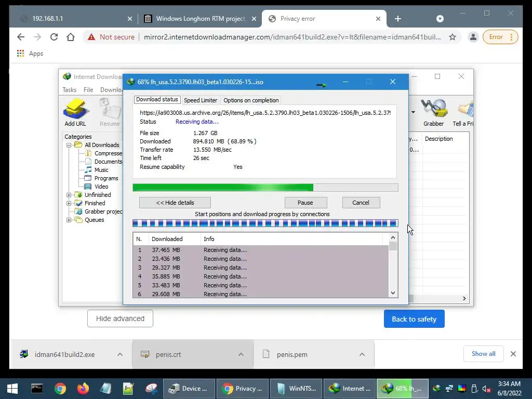The image size is (532, 399).
Task: Open the idman641build2.exe downloaded file
Action: 64,354
